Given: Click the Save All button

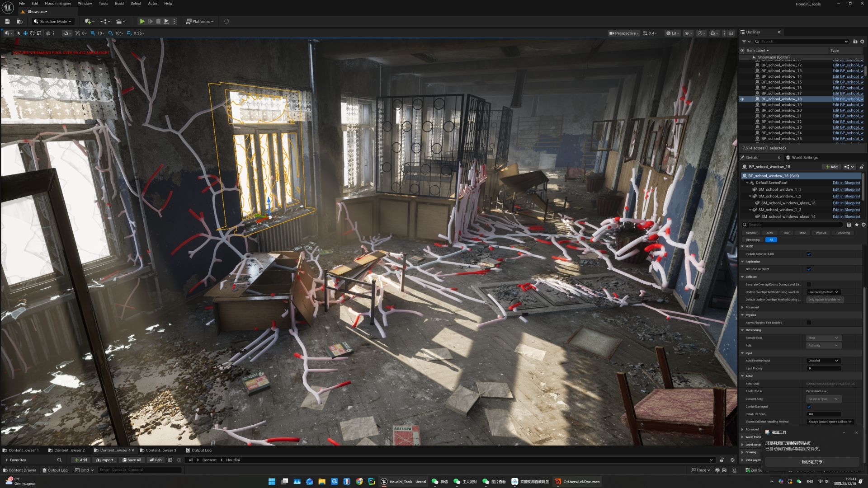Looking at the screenshot, I should (131, 460).
